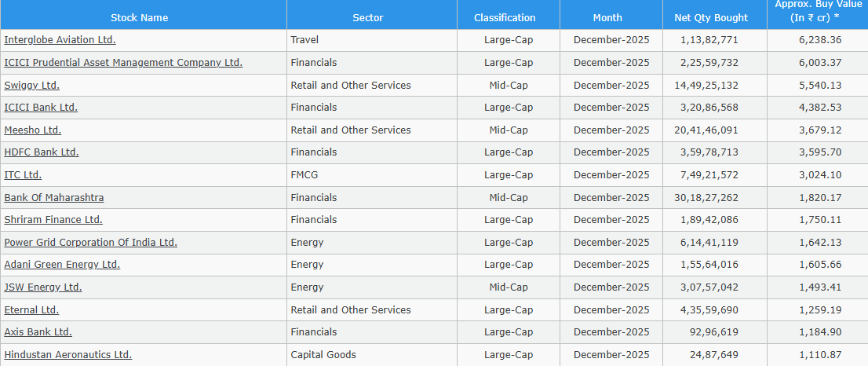Sort by Net Qty Bought header
This screenshot has height=366, width=868.
click(711, 17)
